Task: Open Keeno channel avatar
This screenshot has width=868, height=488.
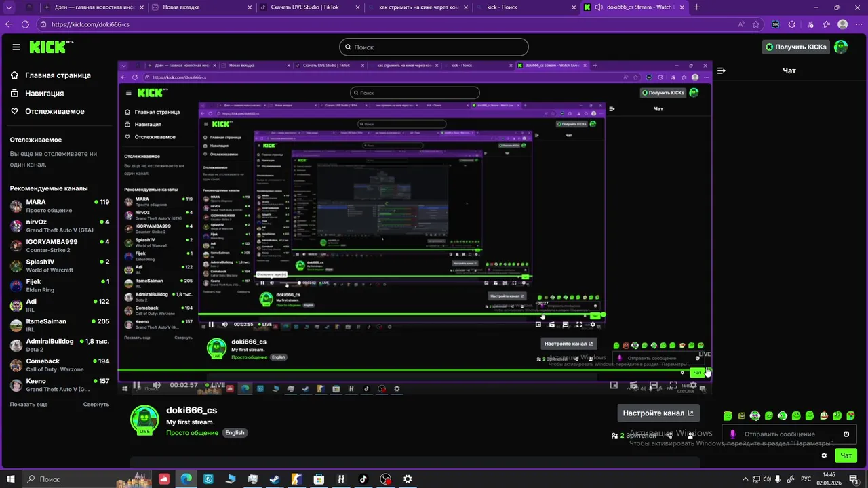Action: click(16, 385)
